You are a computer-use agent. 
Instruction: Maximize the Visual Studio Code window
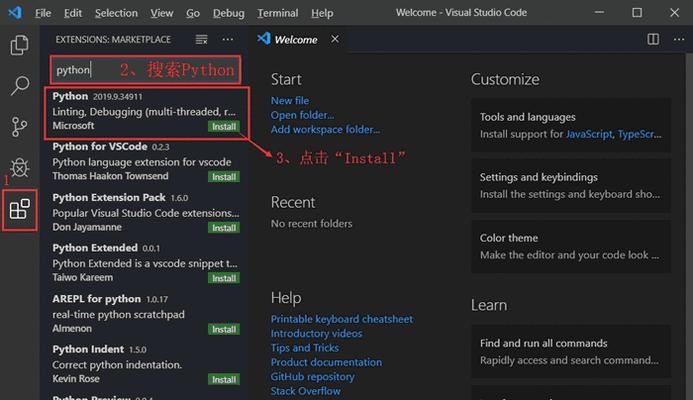(x=637, y=12)
